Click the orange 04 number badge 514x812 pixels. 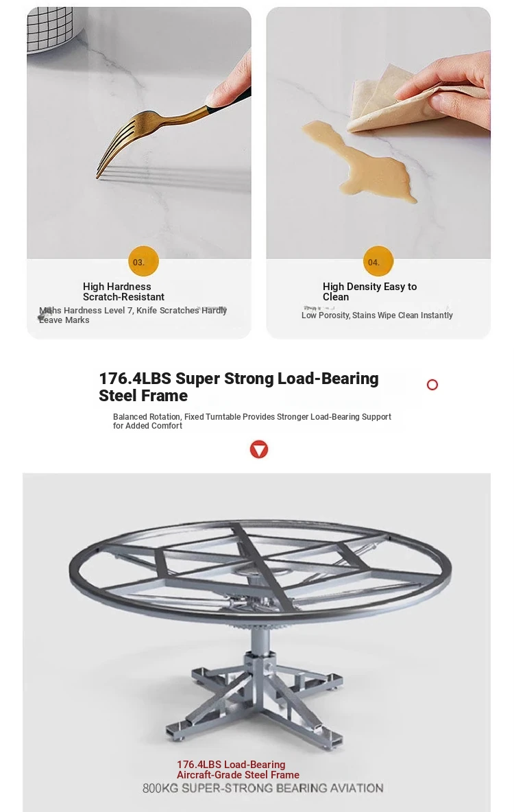click(378, 262)
